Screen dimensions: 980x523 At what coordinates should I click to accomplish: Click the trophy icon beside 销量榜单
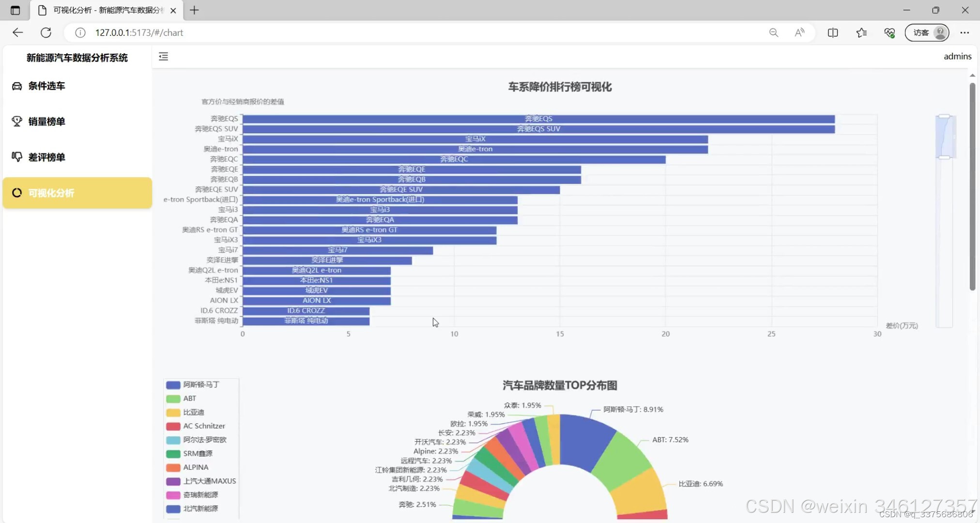17,122
